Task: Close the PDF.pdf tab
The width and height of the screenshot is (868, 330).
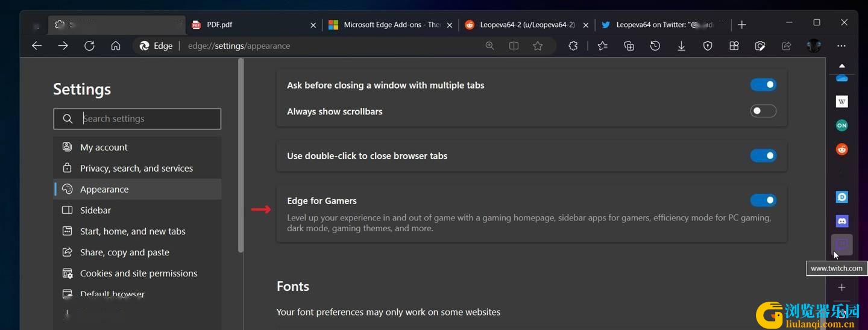Action: [x=313, y=25]
